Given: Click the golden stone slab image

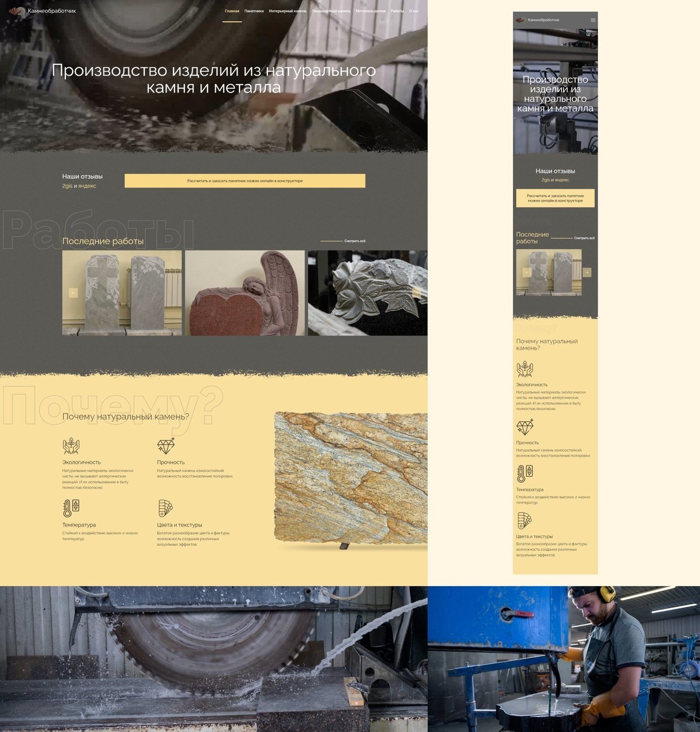Looking at the screenshot, I should click(x=351, y=480).
